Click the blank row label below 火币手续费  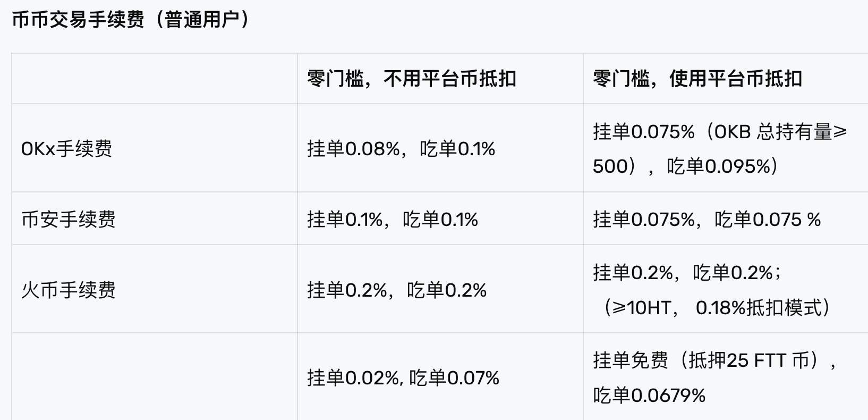(x=154, y=377)
